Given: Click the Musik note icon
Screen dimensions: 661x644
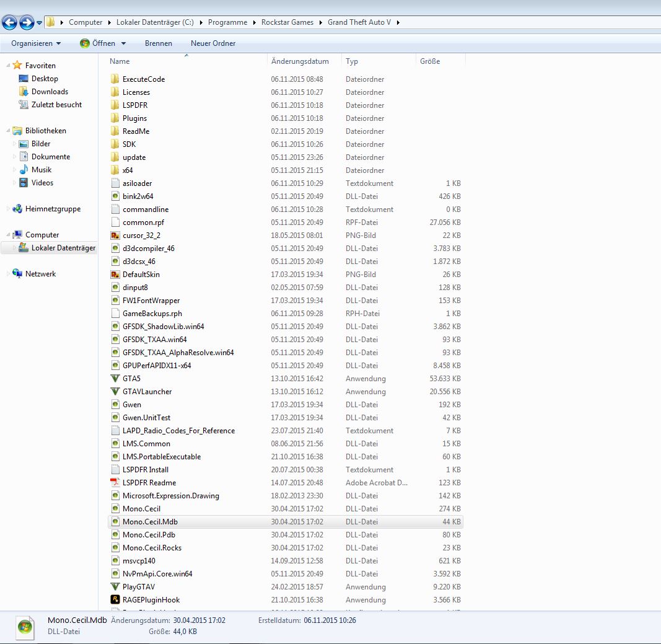Looking at the screenshot, I should 24,170.
